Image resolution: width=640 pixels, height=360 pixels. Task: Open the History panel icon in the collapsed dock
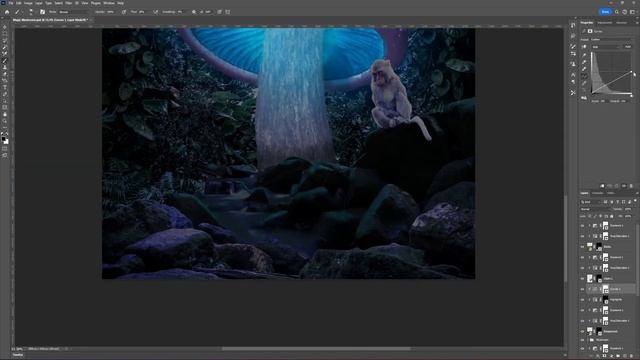click(x=573, y=25)
